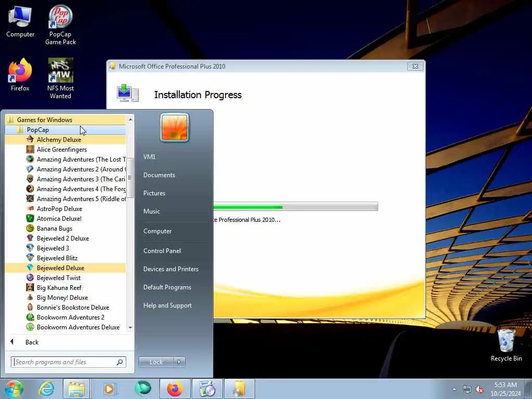Open highlighted Bejeweled Deluxe entry
The width and height of the screenshot is (532, 399).
[65, 268]
